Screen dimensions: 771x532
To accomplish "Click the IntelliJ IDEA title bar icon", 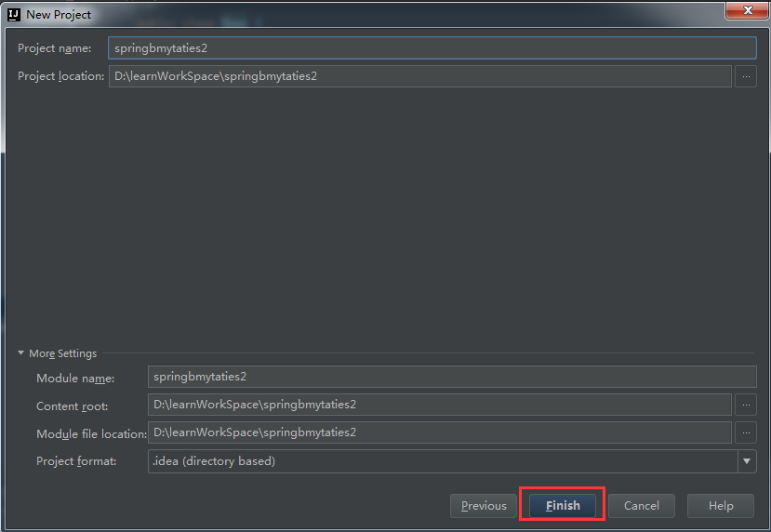I will click(x=14, y=15).
